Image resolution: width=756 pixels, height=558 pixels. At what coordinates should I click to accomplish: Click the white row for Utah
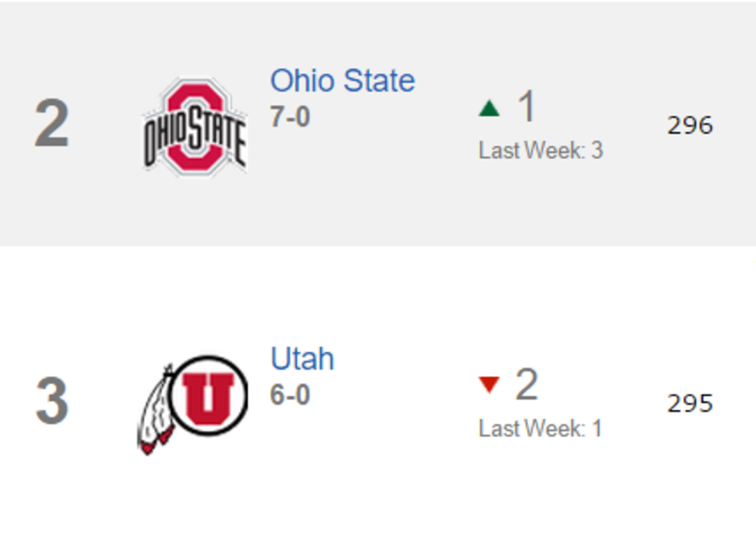pyautogui.click(x=378, y=498)
